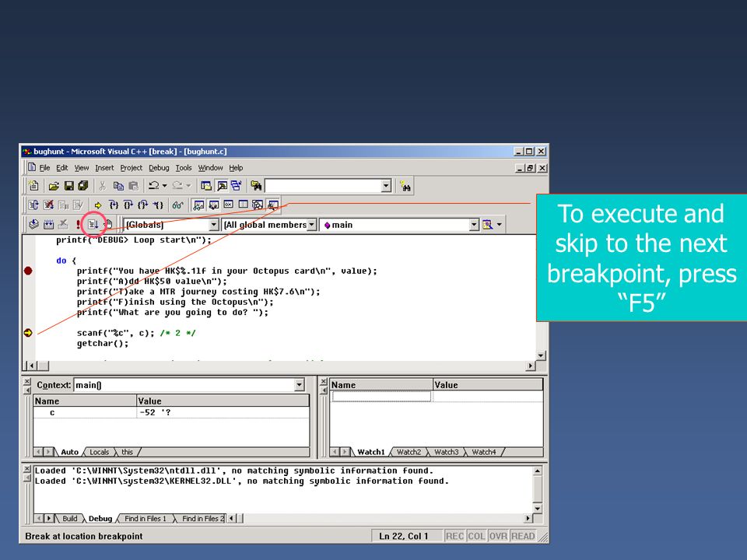Click the Window List icon

237,186
